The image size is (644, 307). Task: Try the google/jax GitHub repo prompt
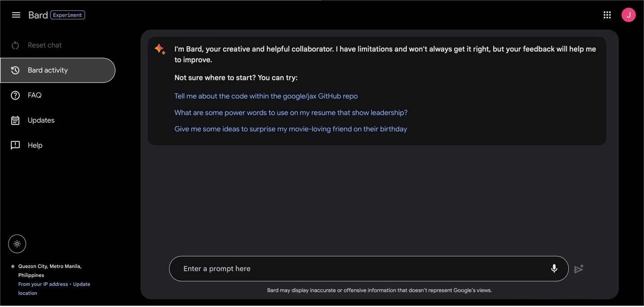coord(266,96)
